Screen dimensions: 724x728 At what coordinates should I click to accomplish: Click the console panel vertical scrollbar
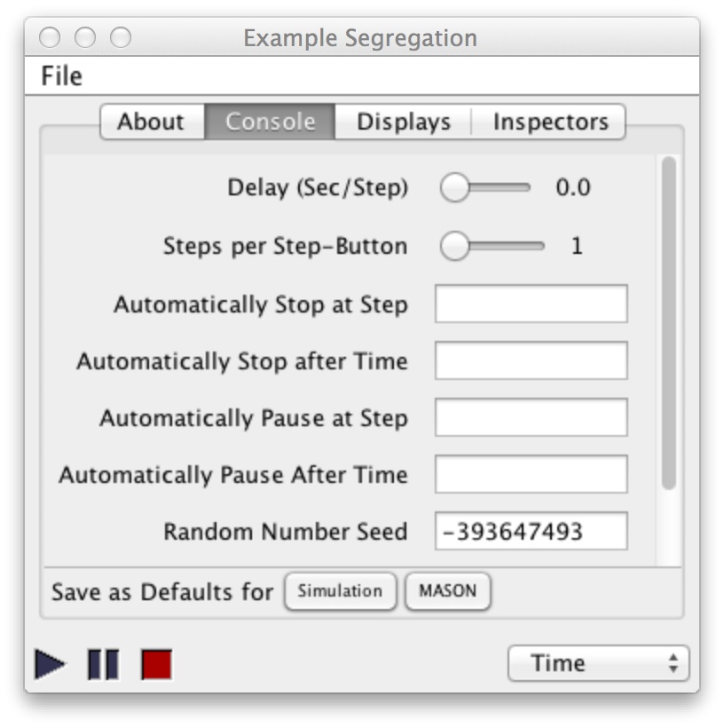point(668,322)
